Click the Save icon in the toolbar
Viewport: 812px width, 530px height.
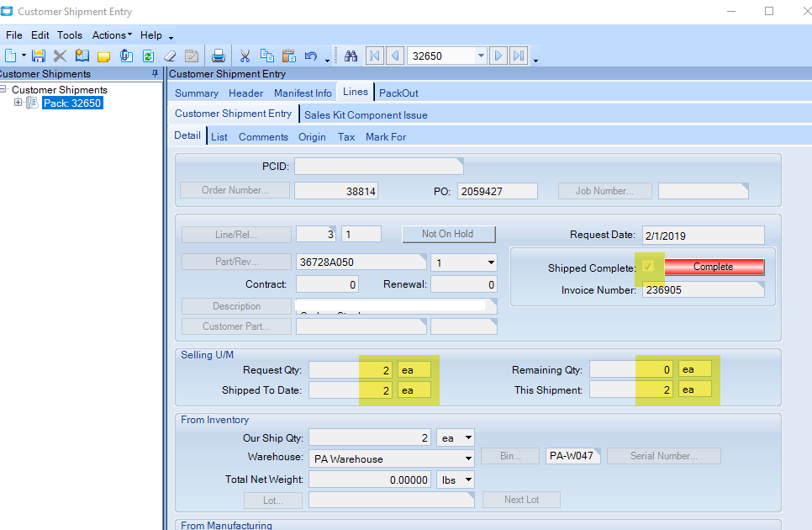(39, 56)
